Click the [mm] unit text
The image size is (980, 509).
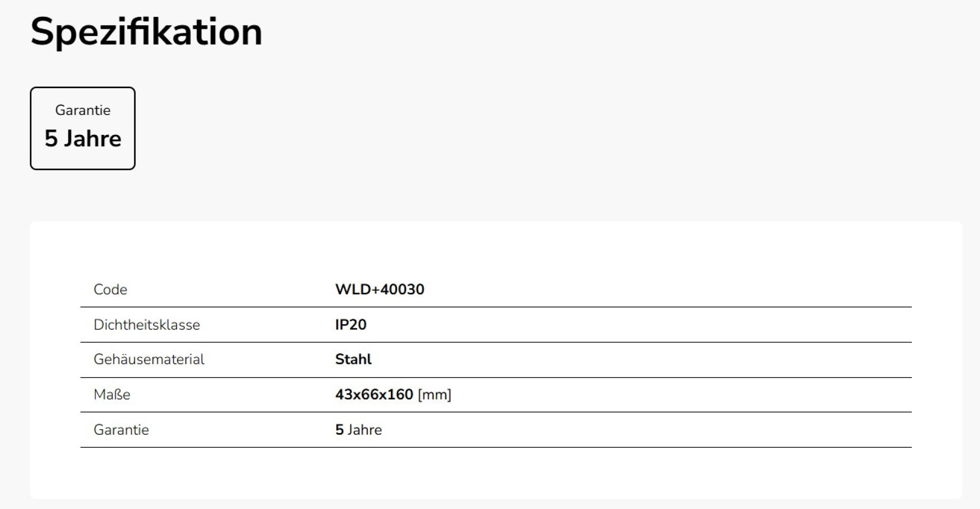click(x=435, y=395)
